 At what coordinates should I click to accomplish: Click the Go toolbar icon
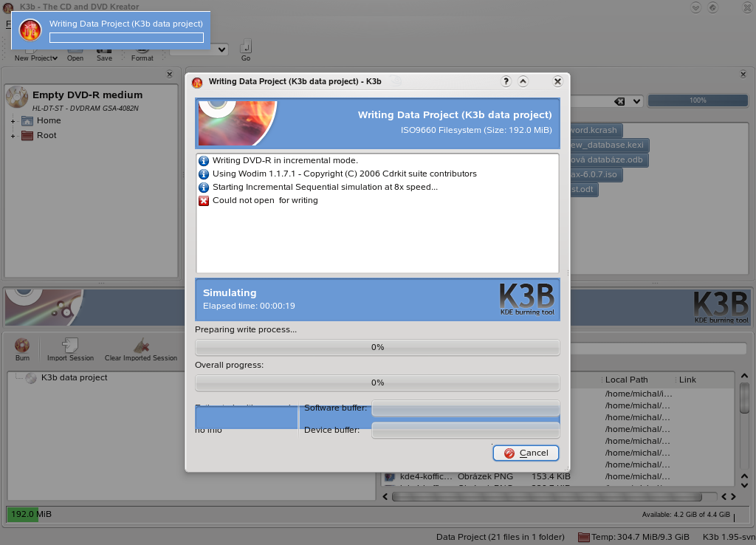click(246, 50)
